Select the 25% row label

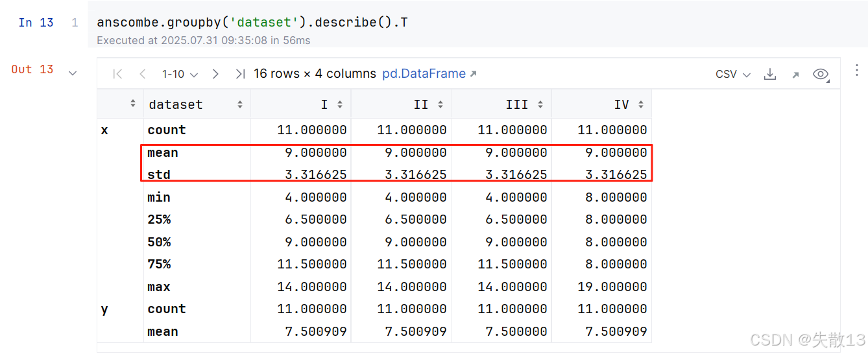(x=159, y=220)
